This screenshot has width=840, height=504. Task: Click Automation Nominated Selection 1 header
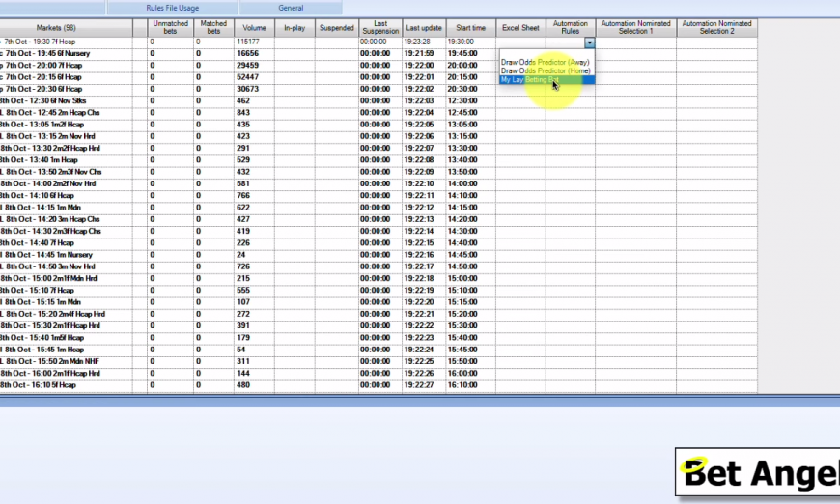[x=636, y=28]
